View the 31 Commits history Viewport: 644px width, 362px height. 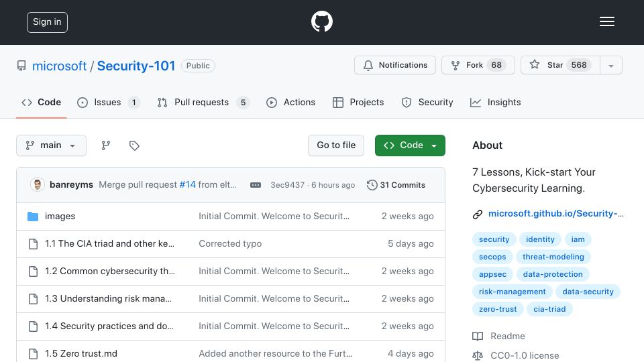pos(396,185)
